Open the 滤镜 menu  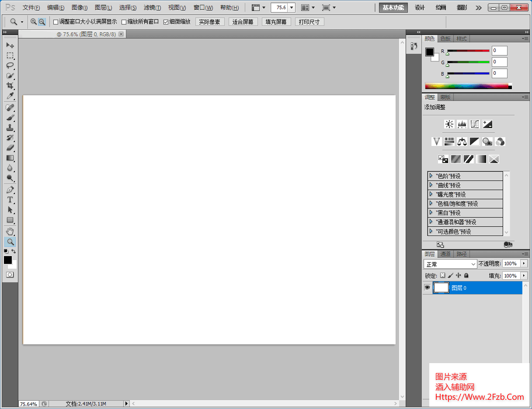(152, 7)
